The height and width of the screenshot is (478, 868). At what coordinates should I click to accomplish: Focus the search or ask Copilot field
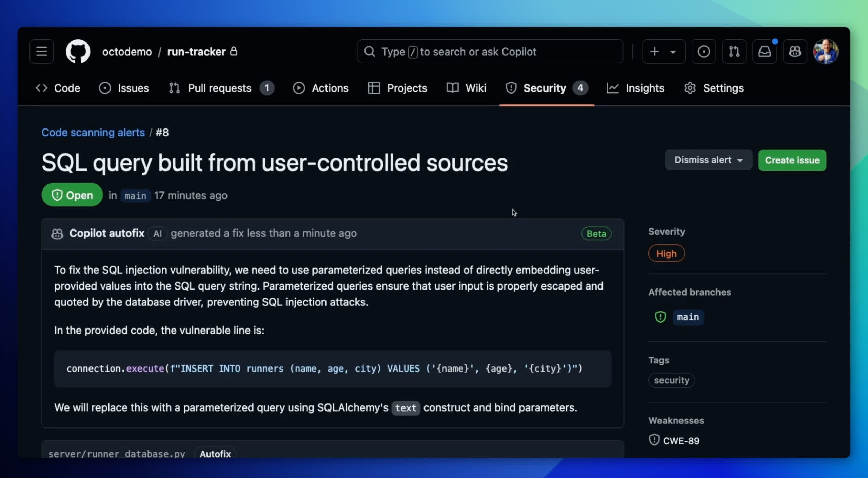(490, 52)
